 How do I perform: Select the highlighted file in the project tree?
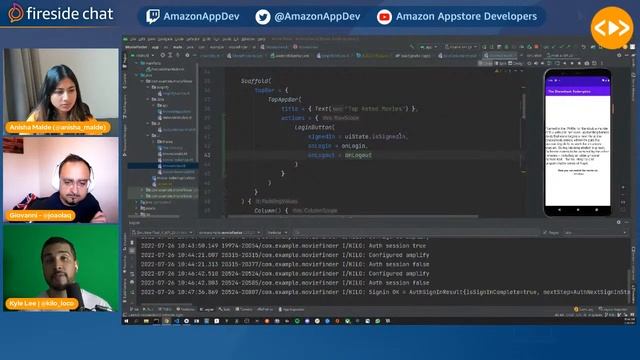point(163,166)
